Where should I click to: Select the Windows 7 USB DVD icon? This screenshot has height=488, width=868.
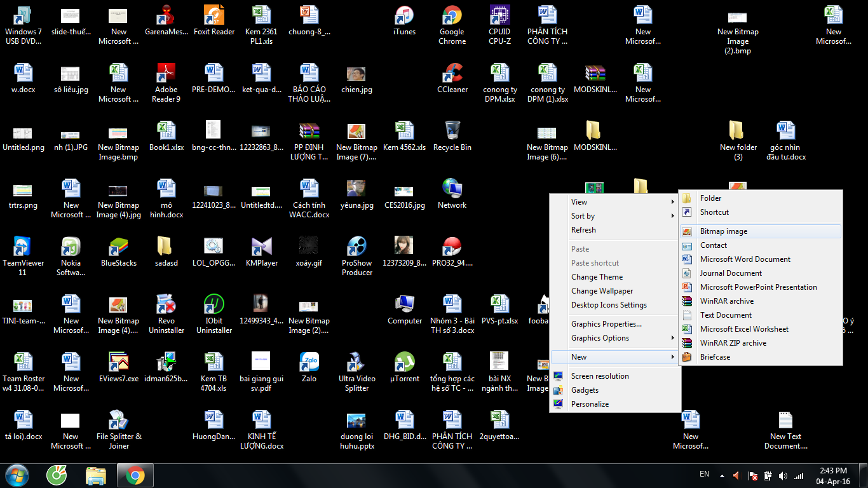[23, 25]
